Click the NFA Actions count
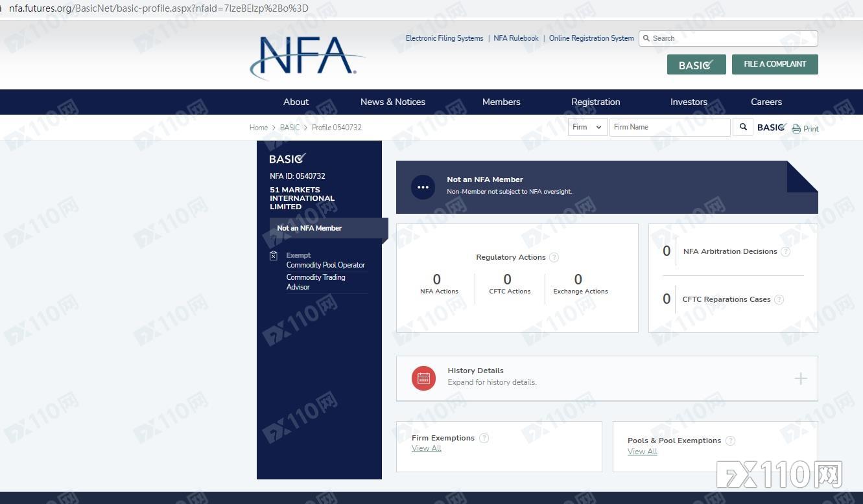This screenshot has width=863, height=504. [437, 279]
